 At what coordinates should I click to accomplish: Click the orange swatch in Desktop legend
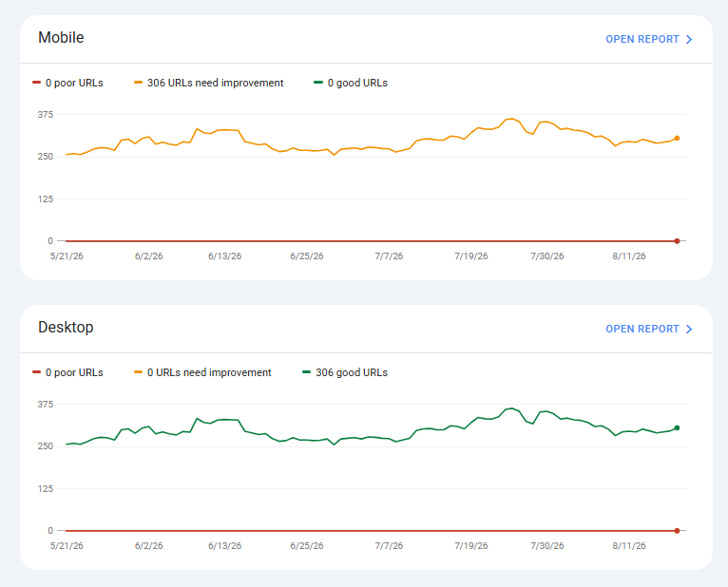pyautogui.click(x=138, y=372)
